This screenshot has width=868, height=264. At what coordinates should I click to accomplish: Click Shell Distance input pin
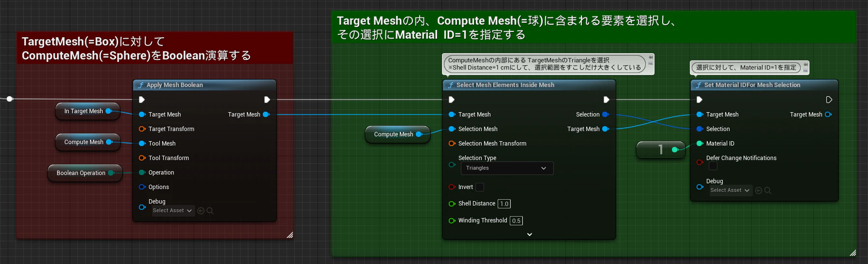pyautogui.click(x=452, y=204)
